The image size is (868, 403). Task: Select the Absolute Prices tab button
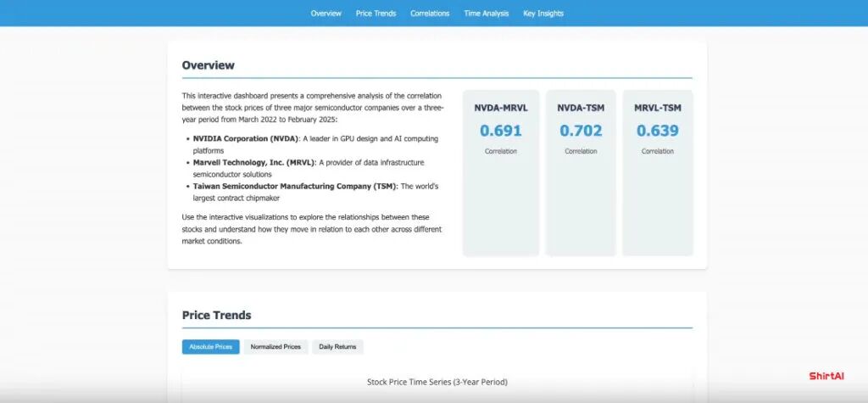(x=211, y=347)
